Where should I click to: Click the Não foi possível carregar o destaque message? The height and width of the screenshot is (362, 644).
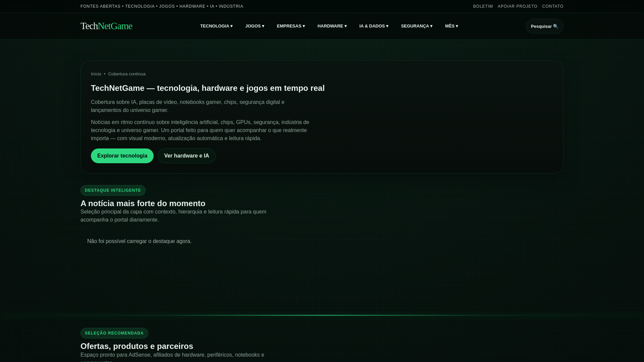139,241
